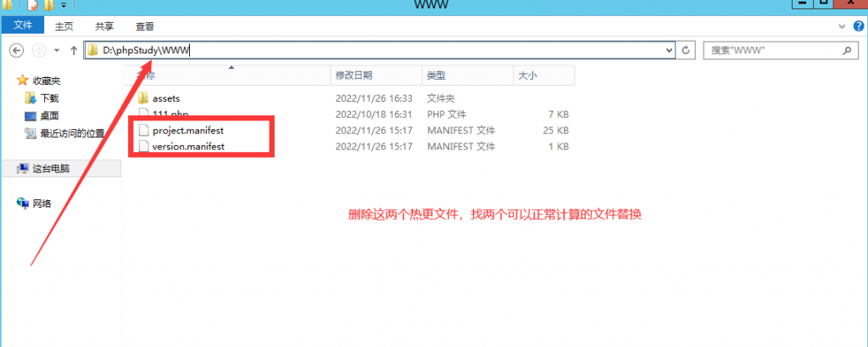This screenshot has width=868, height=347.
Task: Select the project.manifest file name
Action: coord(188,131)
